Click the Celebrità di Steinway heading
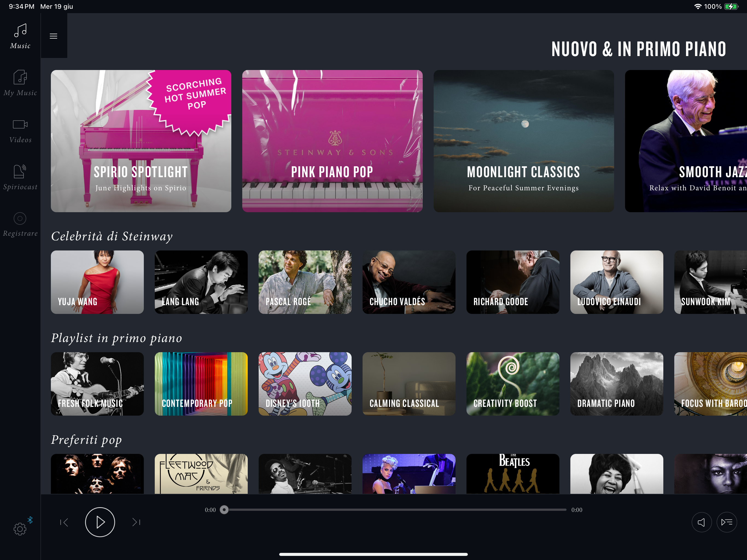The width and height of the screenshot is (747, 560). pyautogui.click(x=112, y=236)
